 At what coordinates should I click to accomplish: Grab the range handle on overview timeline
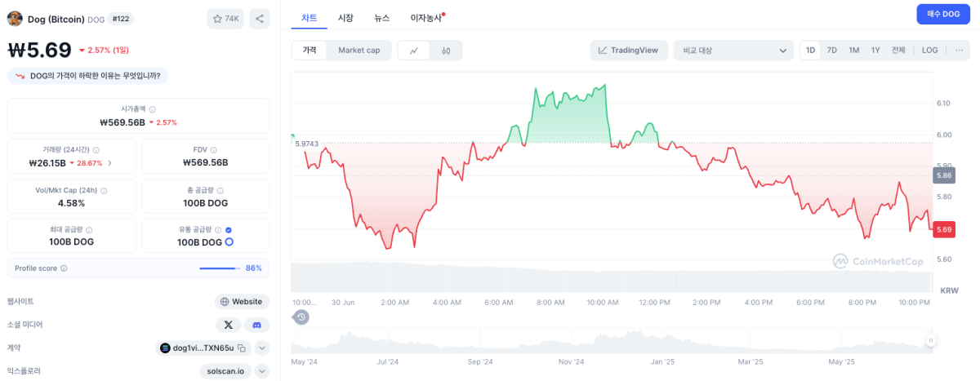(x=930, y=341)
